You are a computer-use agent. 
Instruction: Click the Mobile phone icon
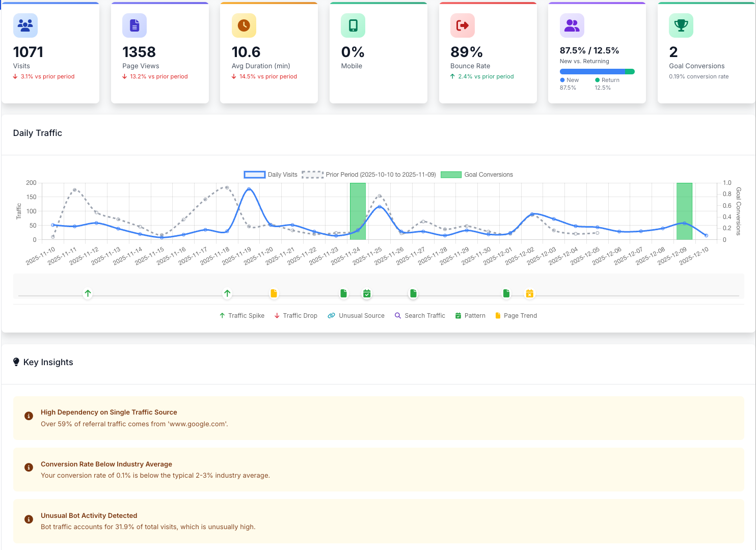[x=353, y=25]
